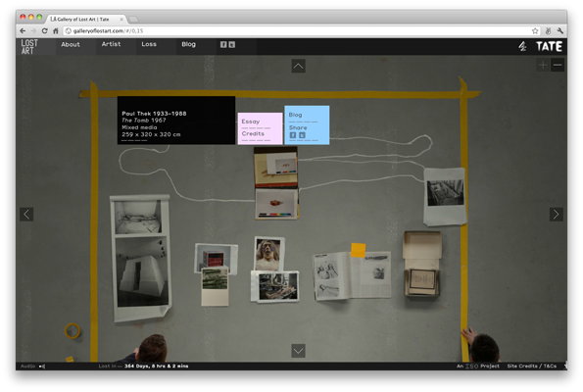Open the green landscape postcard
The height and width of the screenshot is (392, 583).
[215, 286]
